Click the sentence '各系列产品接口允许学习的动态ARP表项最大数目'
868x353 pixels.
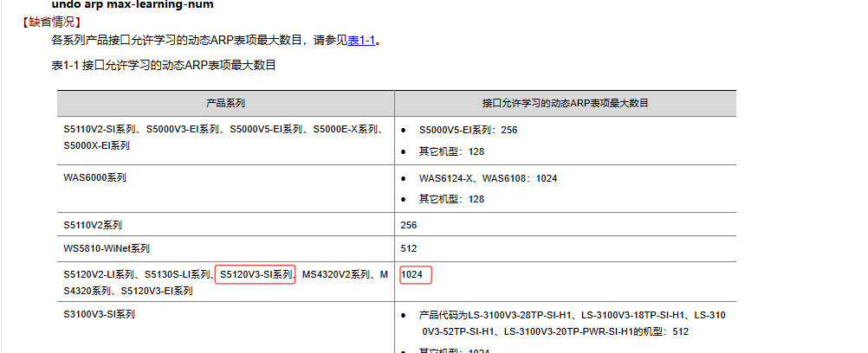point(177,41)
